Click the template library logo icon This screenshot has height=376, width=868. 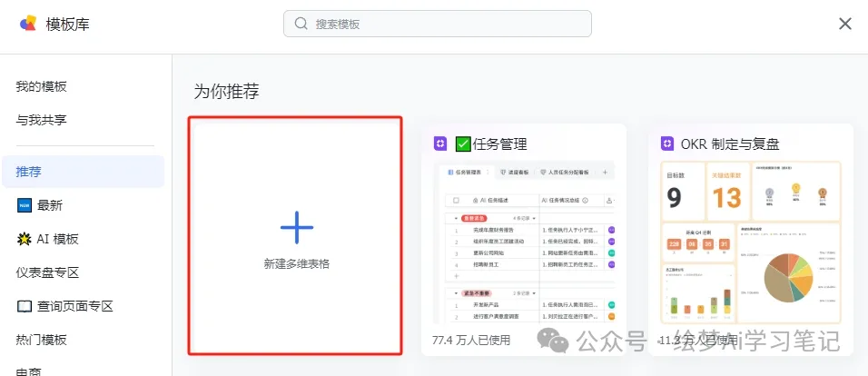[28, 24]
